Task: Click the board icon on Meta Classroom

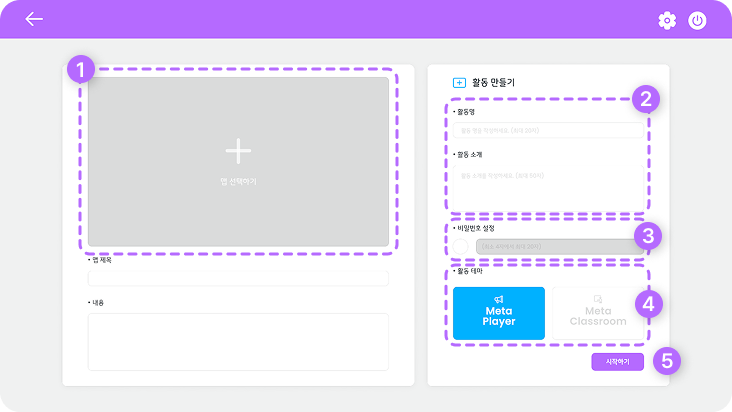Action: [x=598, y=298]
